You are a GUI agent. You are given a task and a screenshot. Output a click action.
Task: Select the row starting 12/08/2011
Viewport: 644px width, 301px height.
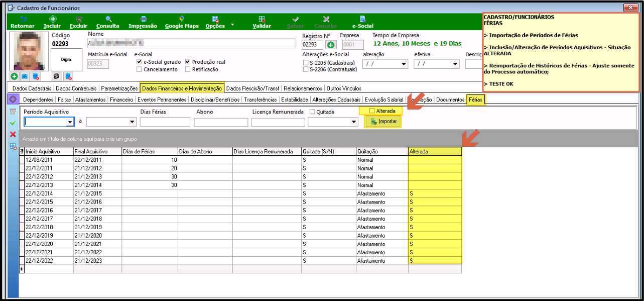click(240, 160)
